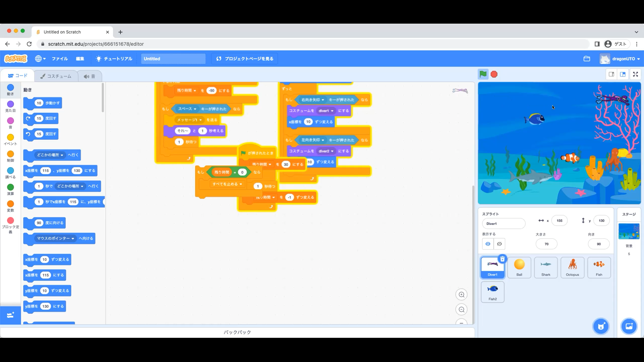Click the 大きさ size field 70

click(x=546, y=244)
